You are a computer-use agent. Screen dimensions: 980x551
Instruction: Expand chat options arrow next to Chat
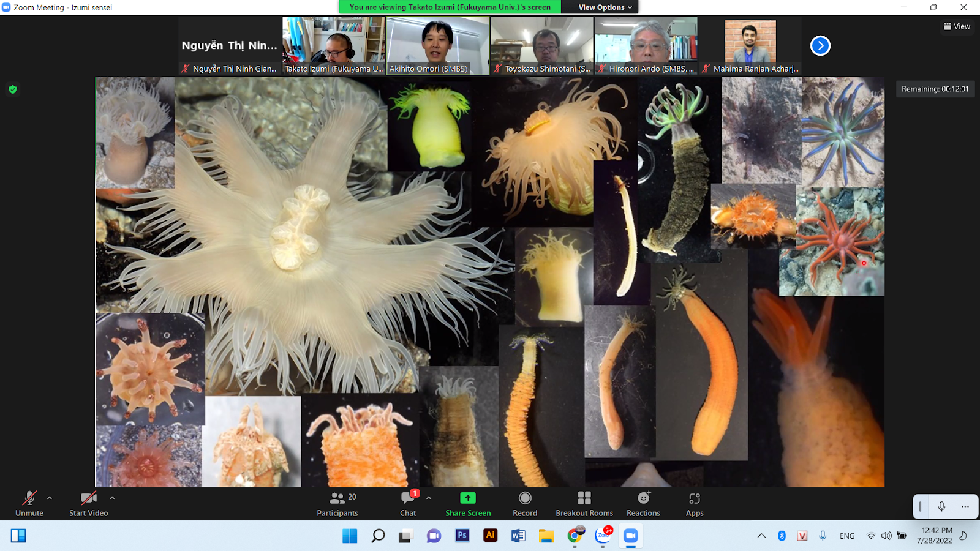[x=429, y=498]
